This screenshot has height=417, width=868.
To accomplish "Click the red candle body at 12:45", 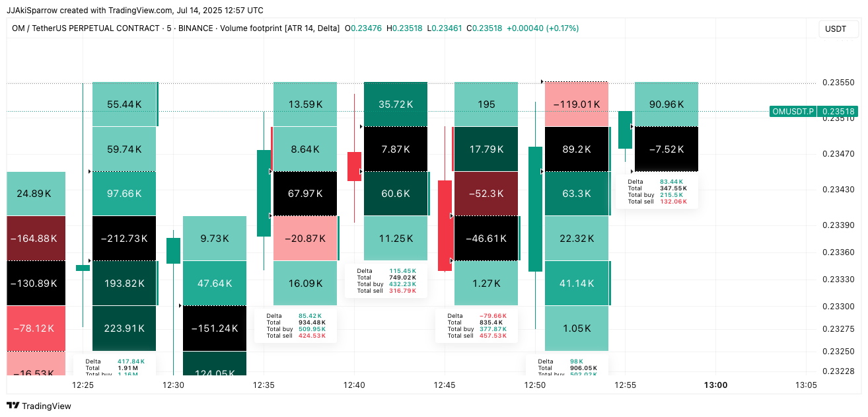I will tap(445, 225).
